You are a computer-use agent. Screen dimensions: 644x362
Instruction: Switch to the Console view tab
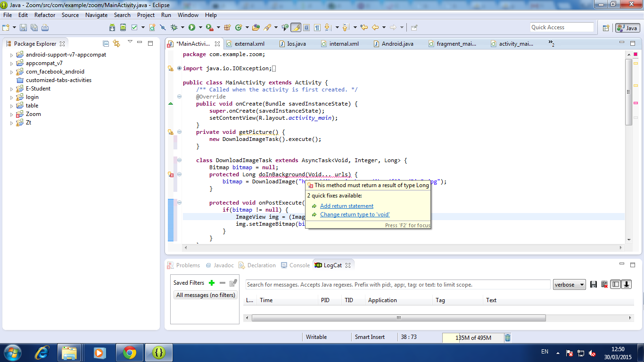click(296, 265)
